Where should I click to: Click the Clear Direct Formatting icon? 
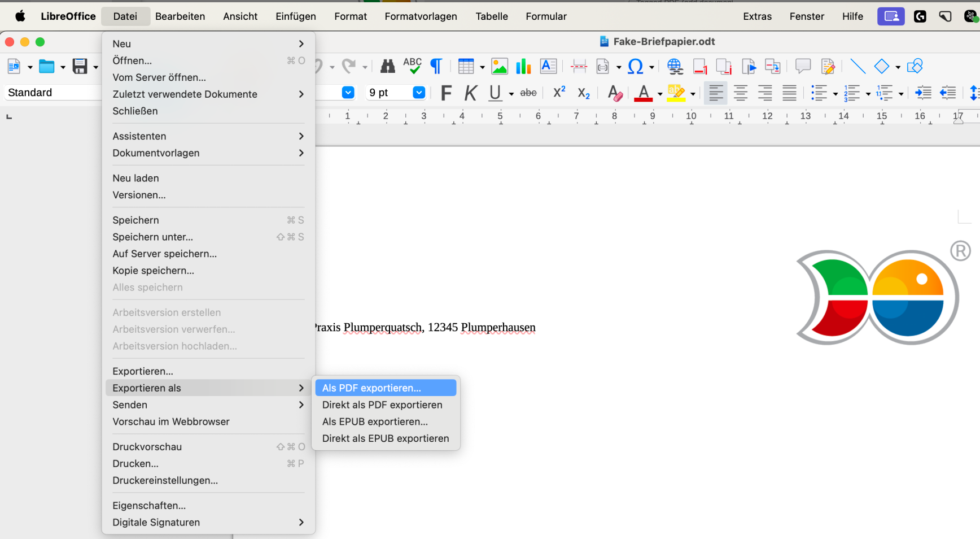click(615, 93)
